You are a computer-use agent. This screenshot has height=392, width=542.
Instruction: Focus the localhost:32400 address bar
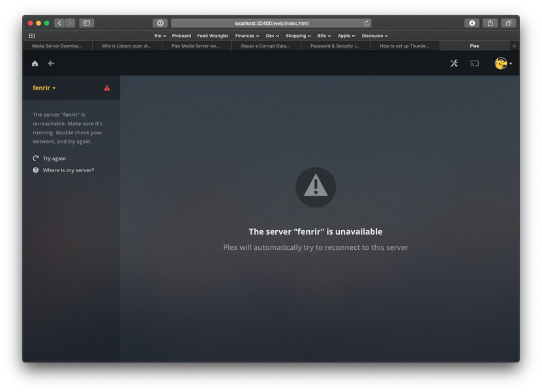(271, 23)
